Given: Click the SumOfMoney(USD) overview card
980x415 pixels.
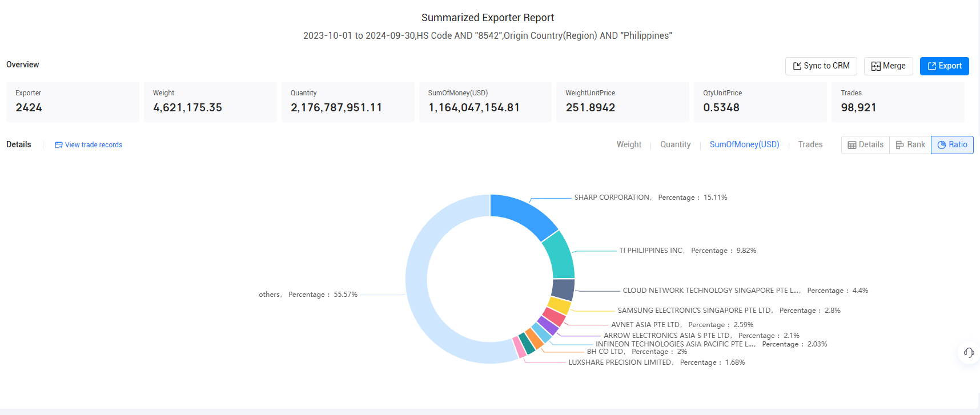Looking at the screenshot, I should (x=485, y=102).
